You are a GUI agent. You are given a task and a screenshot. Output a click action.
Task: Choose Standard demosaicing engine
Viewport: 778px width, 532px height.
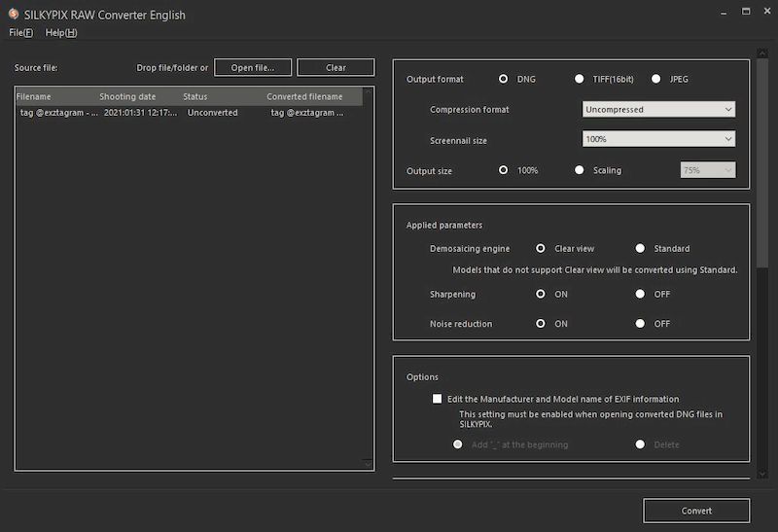click(x=640, y=248)
